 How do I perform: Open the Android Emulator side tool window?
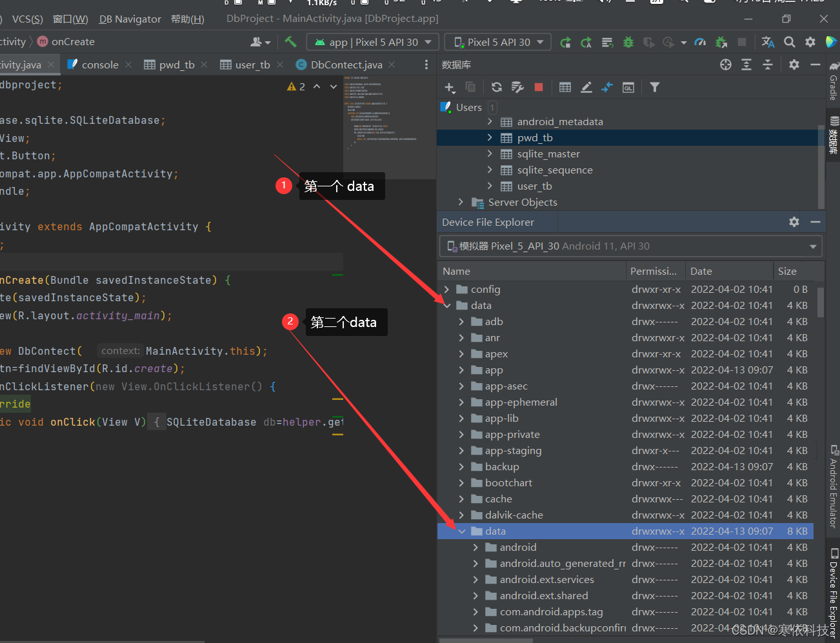[x=834, y=486]
